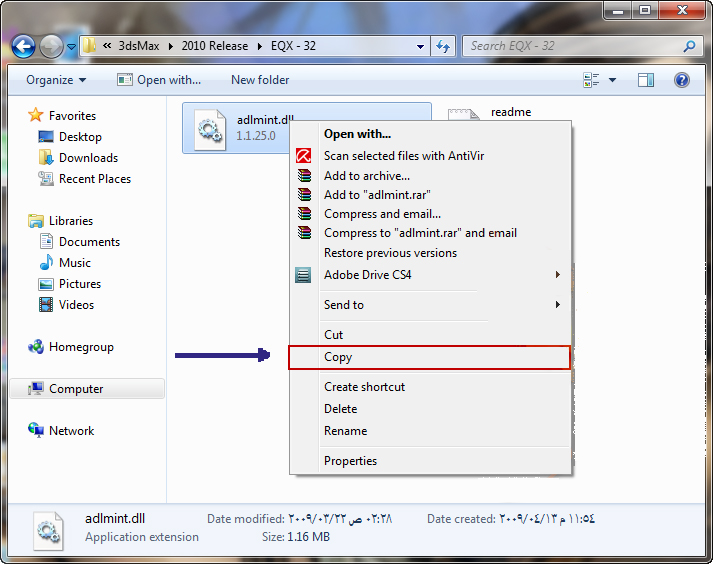Viewport: 713px width, 564px height.
Task: Open the Help question mark icon
Action: pos(682,80)
